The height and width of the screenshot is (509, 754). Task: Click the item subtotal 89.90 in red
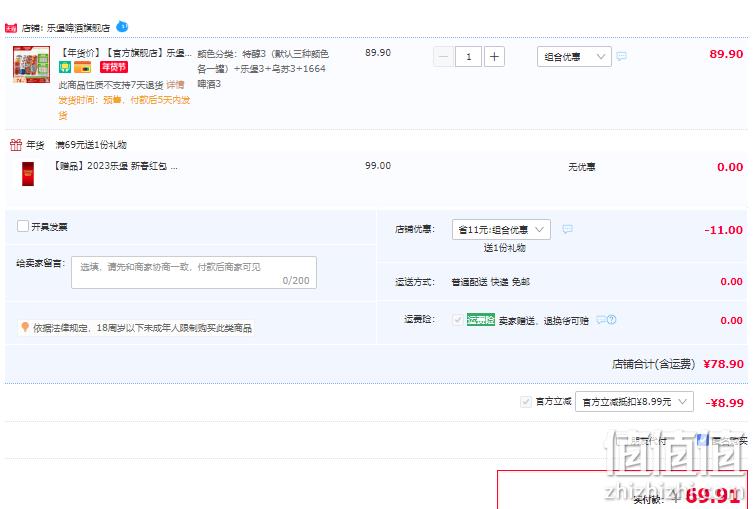[x=726, y=54]
